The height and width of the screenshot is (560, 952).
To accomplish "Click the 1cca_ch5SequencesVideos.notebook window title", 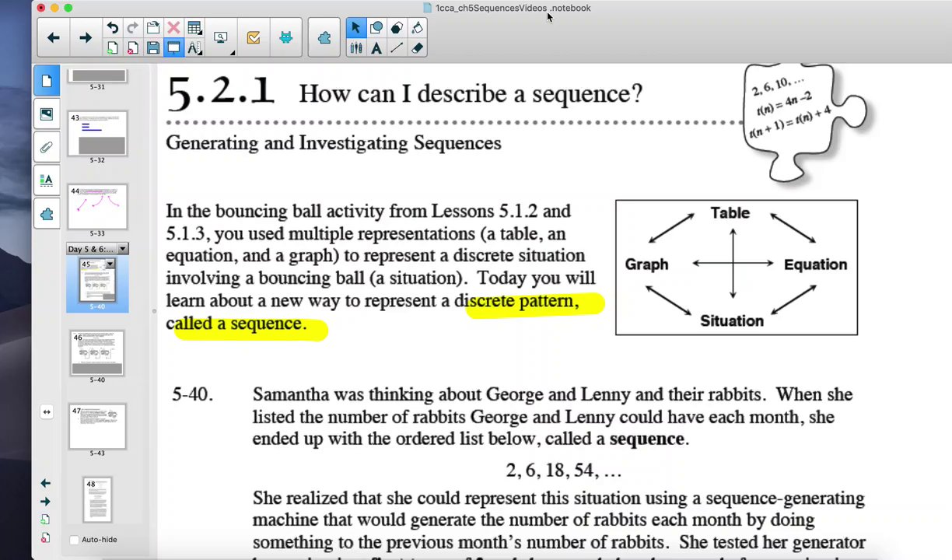I will coord(513,8).
